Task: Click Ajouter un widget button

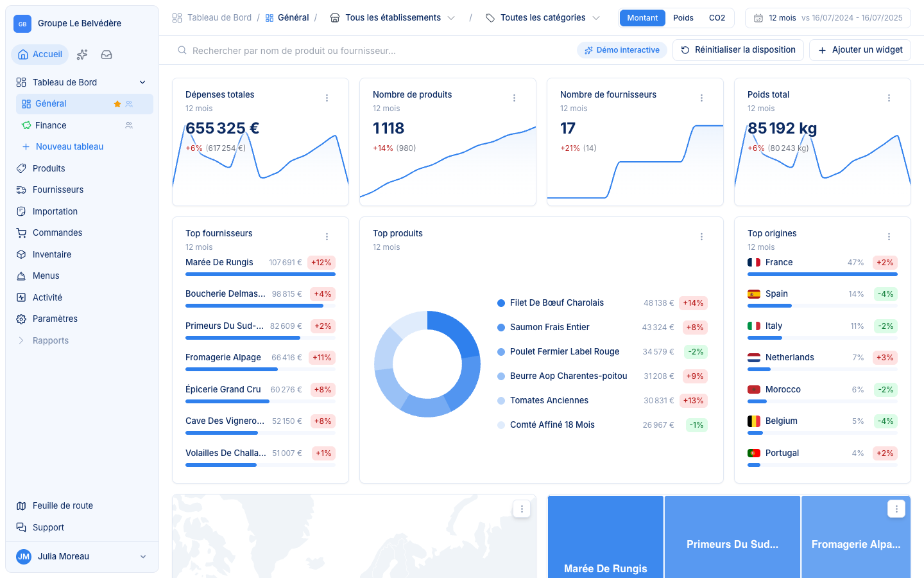Action: (860, 50)
